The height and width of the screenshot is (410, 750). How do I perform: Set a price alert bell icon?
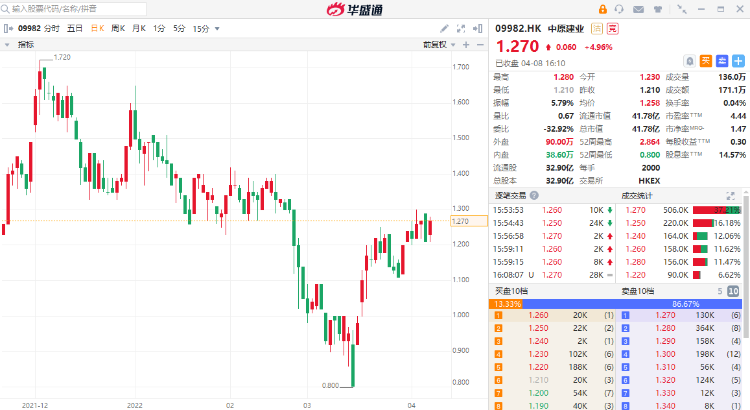point(690,61)
